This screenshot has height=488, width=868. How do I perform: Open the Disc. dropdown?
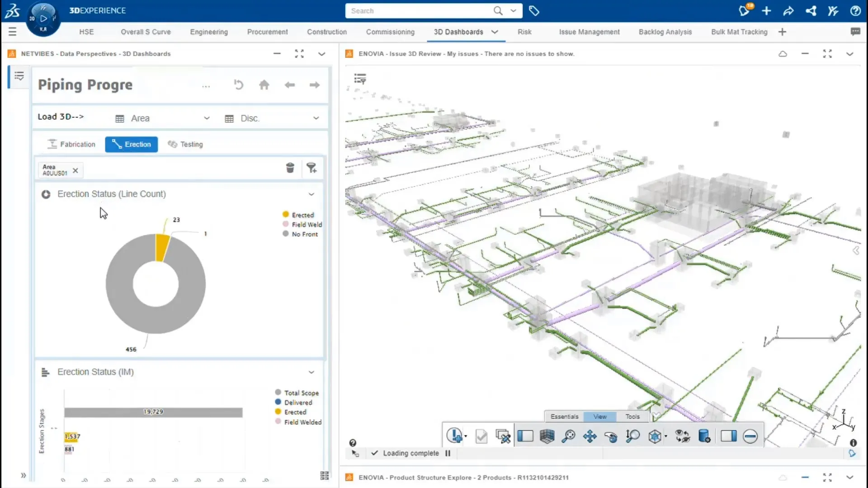(x=315, y=118)
